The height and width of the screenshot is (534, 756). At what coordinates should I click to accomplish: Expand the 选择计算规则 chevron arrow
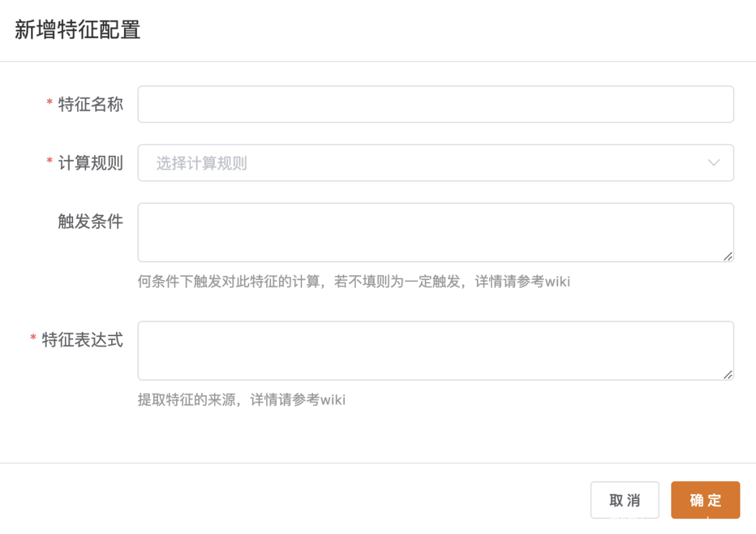point(713,163)
